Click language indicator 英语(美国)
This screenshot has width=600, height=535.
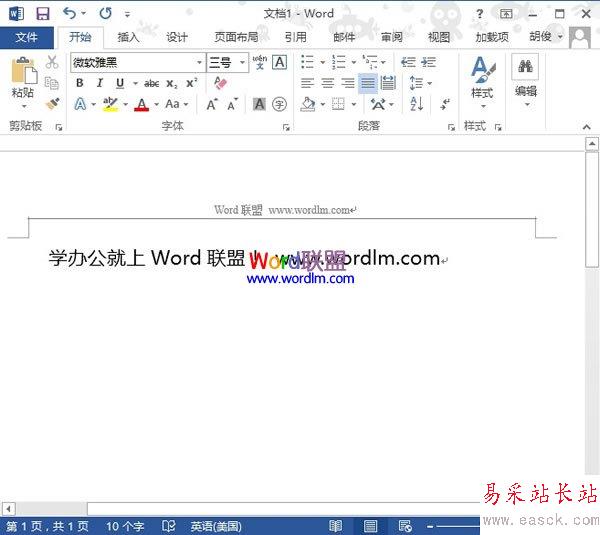[216, 526]
